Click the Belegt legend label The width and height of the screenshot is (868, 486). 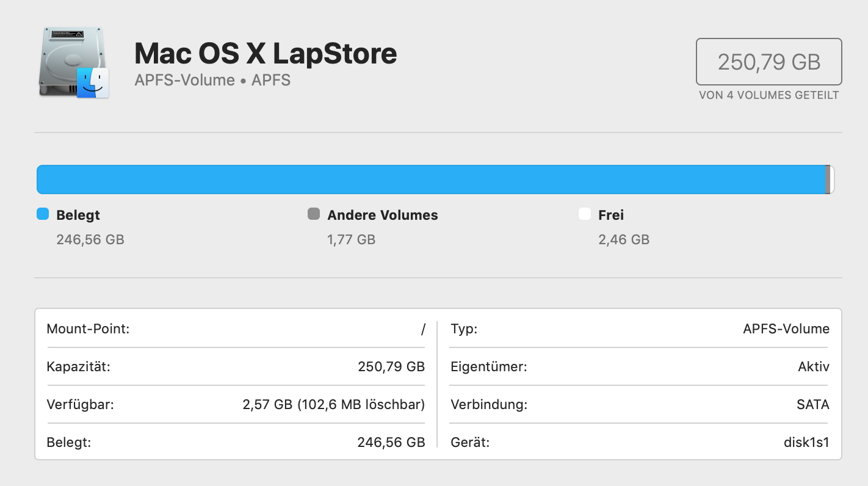click(x=78, y=215)
